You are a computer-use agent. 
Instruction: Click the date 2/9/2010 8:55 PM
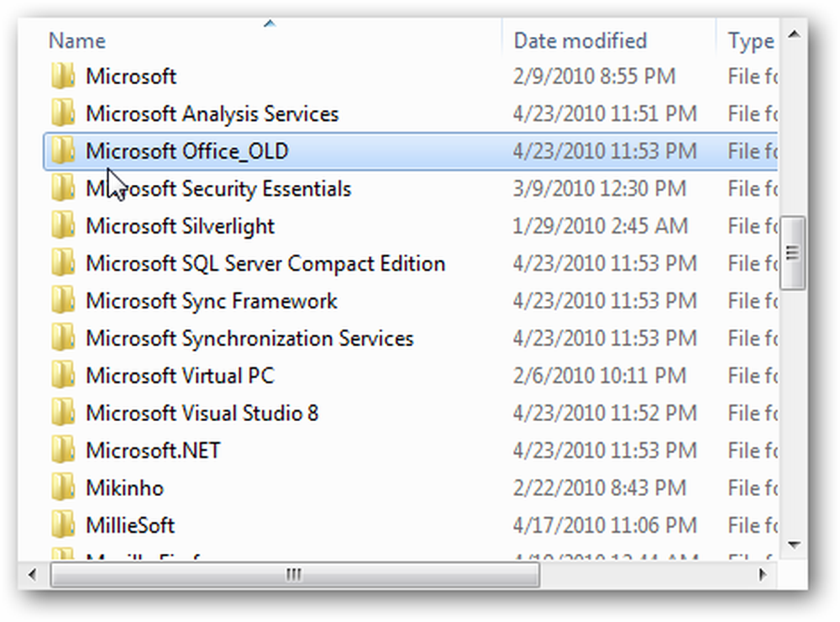coord(594,76)
